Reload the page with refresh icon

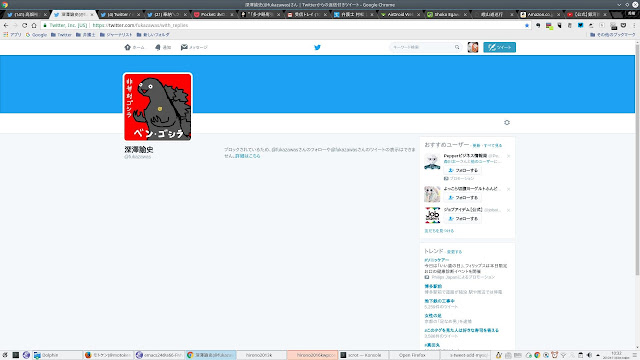pyautogui.click(x=24, y=25)
